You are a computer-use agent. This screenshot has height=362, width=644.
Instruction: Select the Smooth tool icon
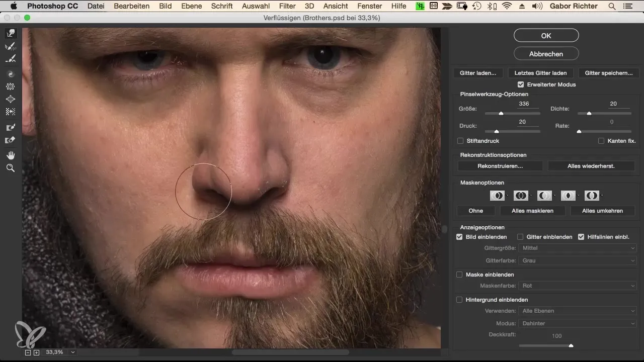[x=11, y=59]
